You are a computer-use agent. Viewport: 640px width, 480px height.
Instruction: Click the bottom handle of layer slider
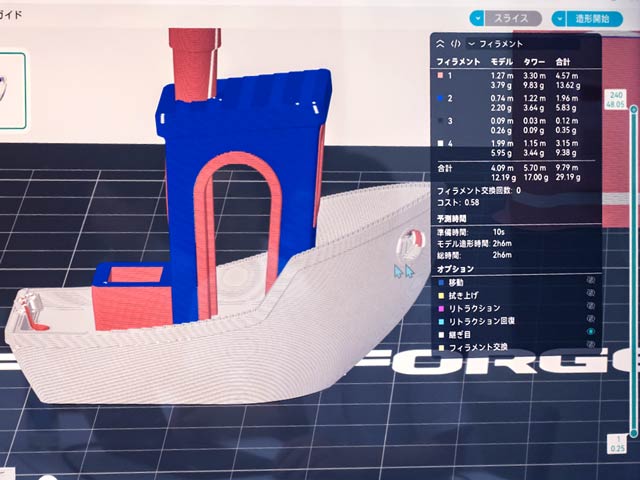click(x=633, y=433)
